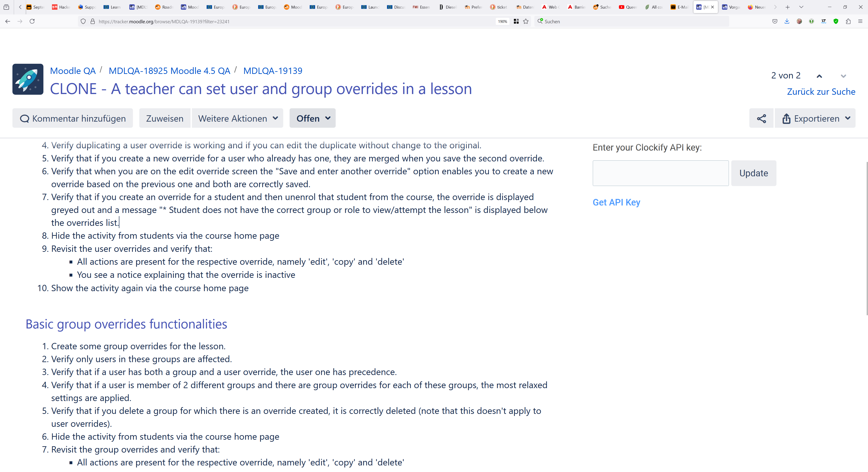This screenshot has width=868, height=472.
Task: Click Zurück zur Suche link
Action: tap(821, 92)
